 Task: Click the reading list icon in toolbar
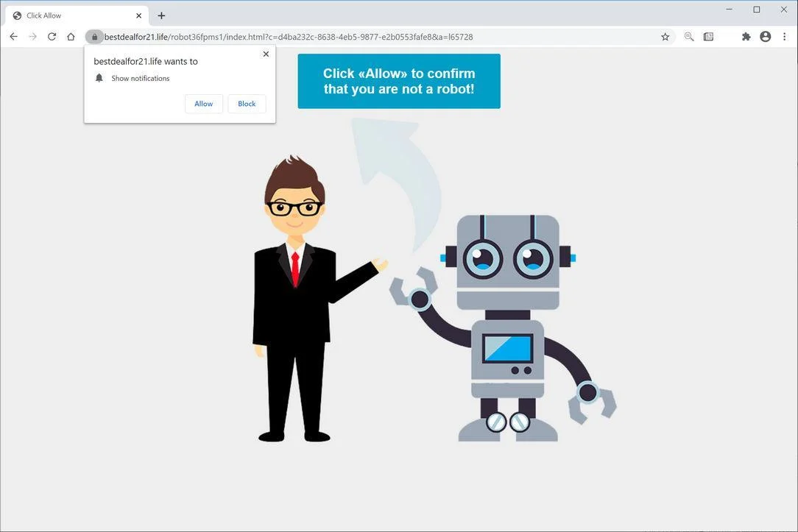click(708, 37)
